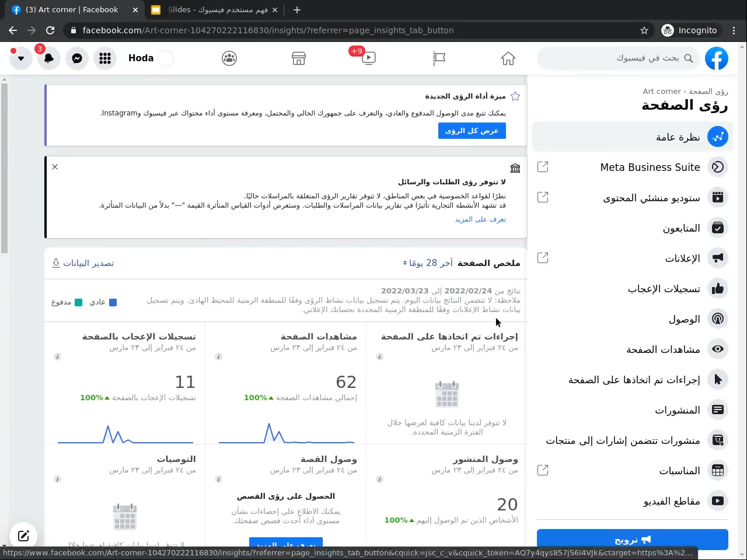Open the apps grid menu icon
747x560 pixels.
tap(105, 58)
